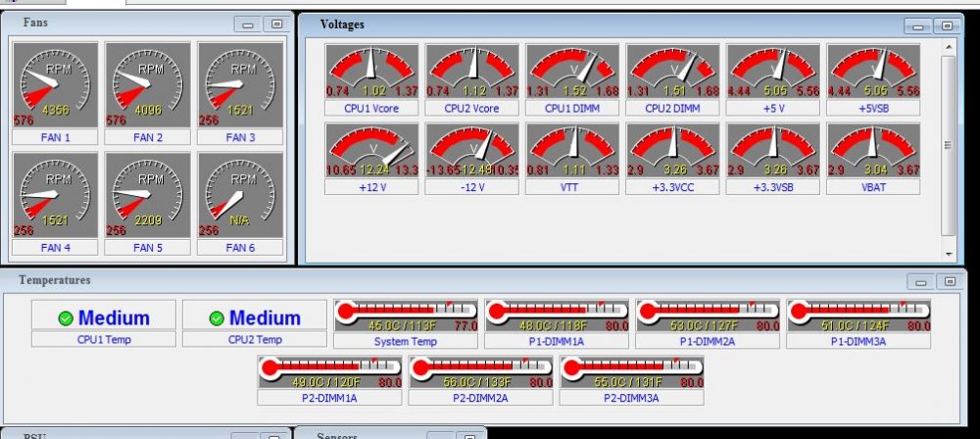The width and height of the screenshot is (980, 439).
Task: Click Voltages panel scrollbar up arrow
Action: click(x=949, y=48)
